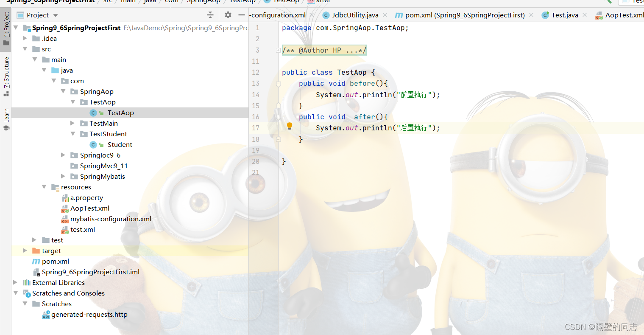This screenshot has height=335, width=644.
Task: Switch to JdbcUtility.java tab
Action: pyautogui.click(x=355, y=15)
